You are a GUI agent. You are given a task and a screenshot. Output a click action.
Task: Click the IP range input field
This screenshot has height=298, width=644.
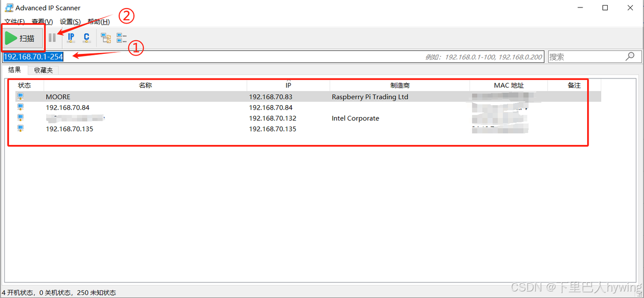(x=273, y=57)
